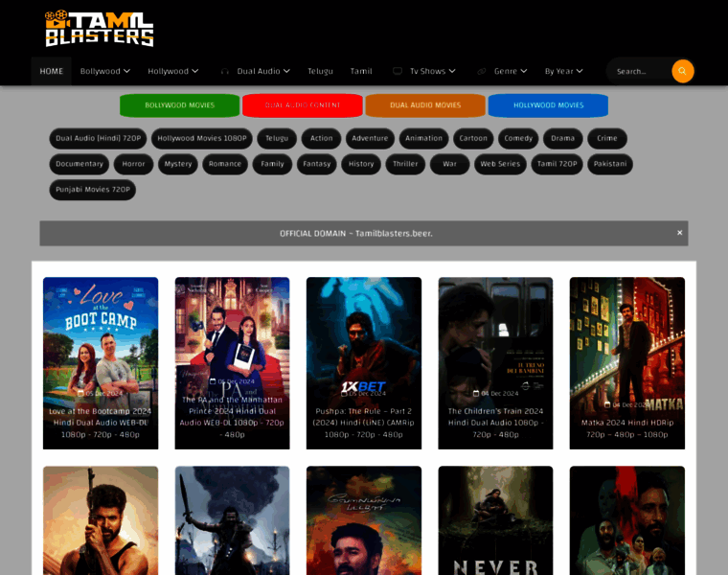Open the Horror tag
This screenshot has width=728, height=575.
tap(134, 164)
